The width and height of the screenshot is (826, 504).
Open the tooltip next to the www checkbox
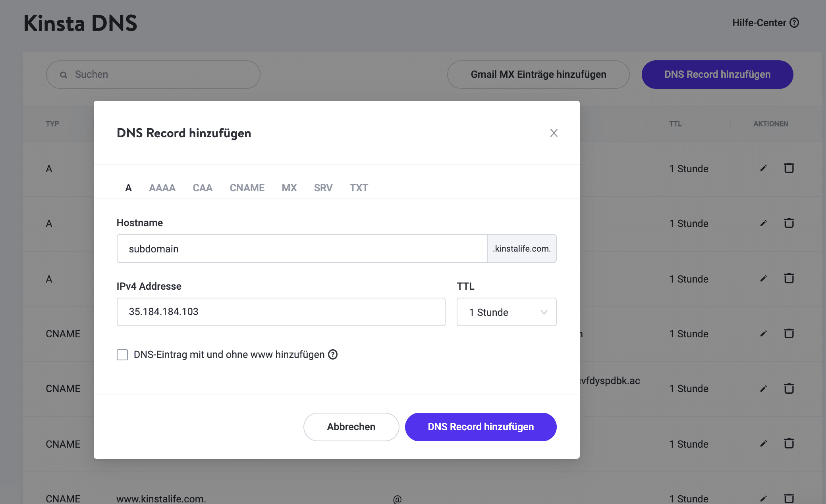[x=334, y=354]
